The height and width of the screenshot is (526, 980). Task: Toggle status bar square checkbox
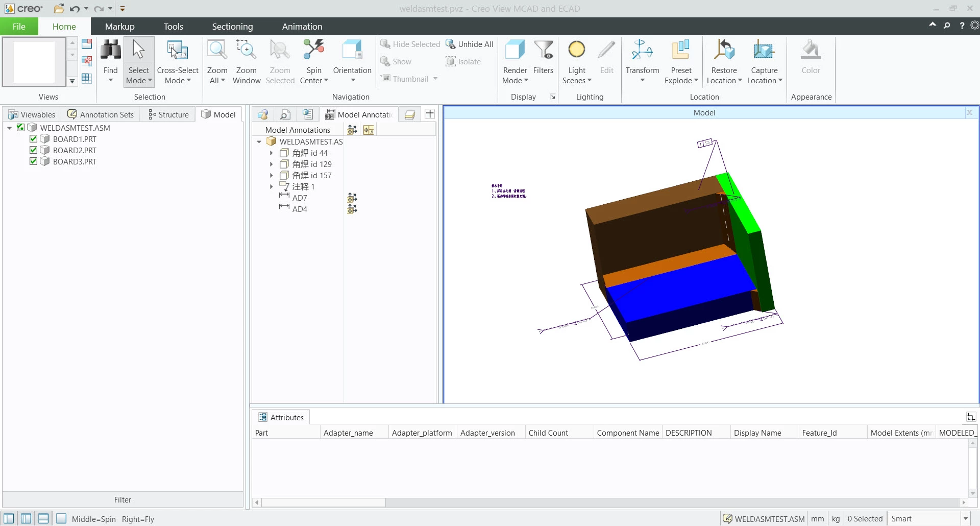pos(61,518)
